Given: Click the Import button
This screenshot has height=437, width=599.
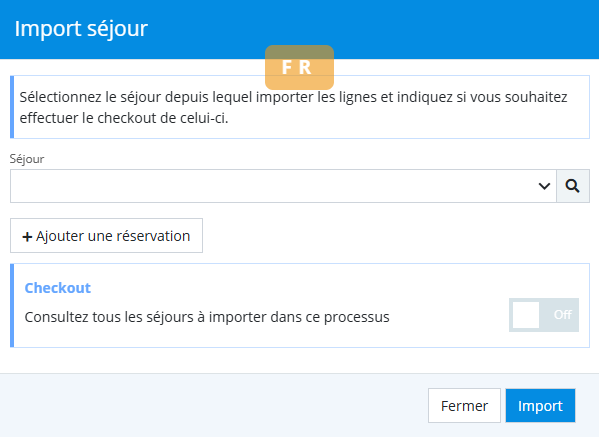Looking at the screenshot, I should [x=540, y=405].
